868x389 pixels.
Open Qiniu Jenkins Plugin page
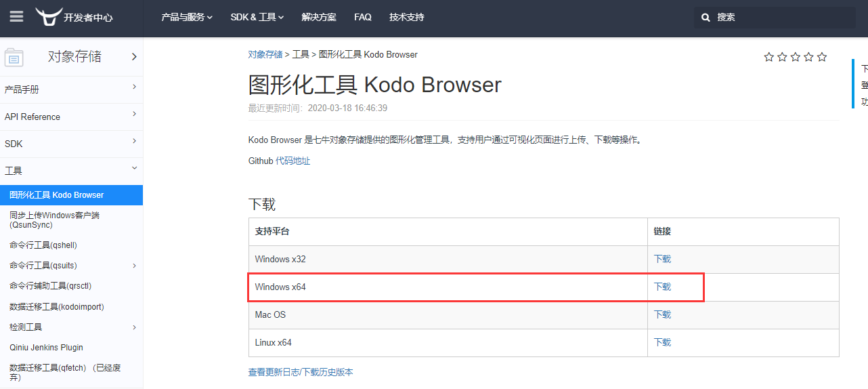(x=46, y=348)
